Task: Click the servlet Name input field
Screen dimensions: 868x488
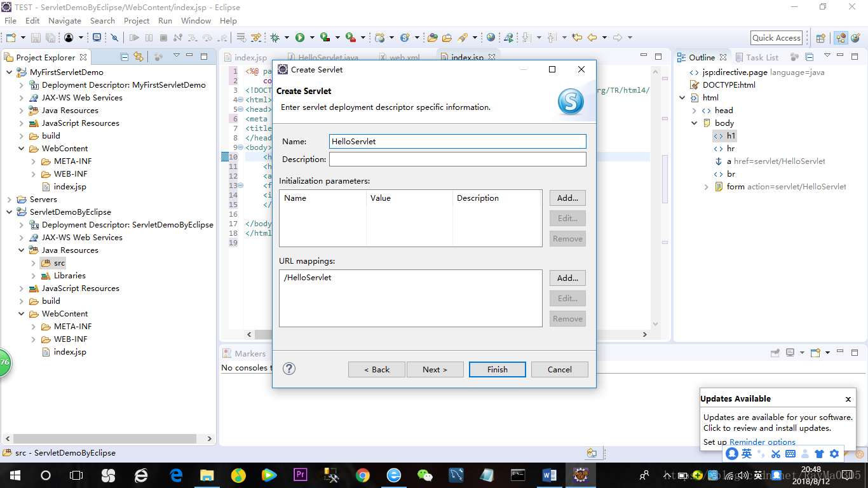Action: tap(458, 141)
